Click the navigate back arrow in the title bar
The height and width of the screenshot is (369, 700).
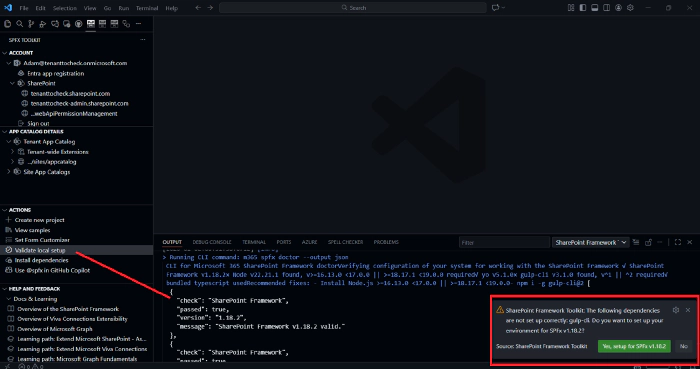(198, 8)
